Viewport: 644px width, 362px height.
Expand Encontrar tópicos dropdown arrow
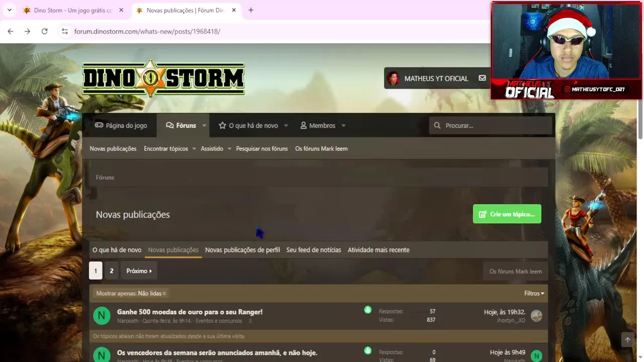pyautogui.click(x=194, y=149)
